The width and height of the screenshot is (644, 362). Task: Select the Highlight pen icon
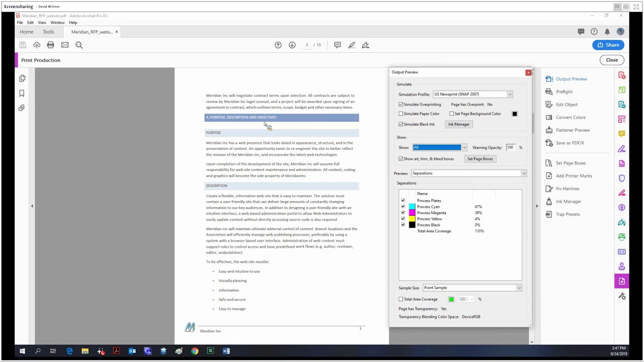click(352, 45)
